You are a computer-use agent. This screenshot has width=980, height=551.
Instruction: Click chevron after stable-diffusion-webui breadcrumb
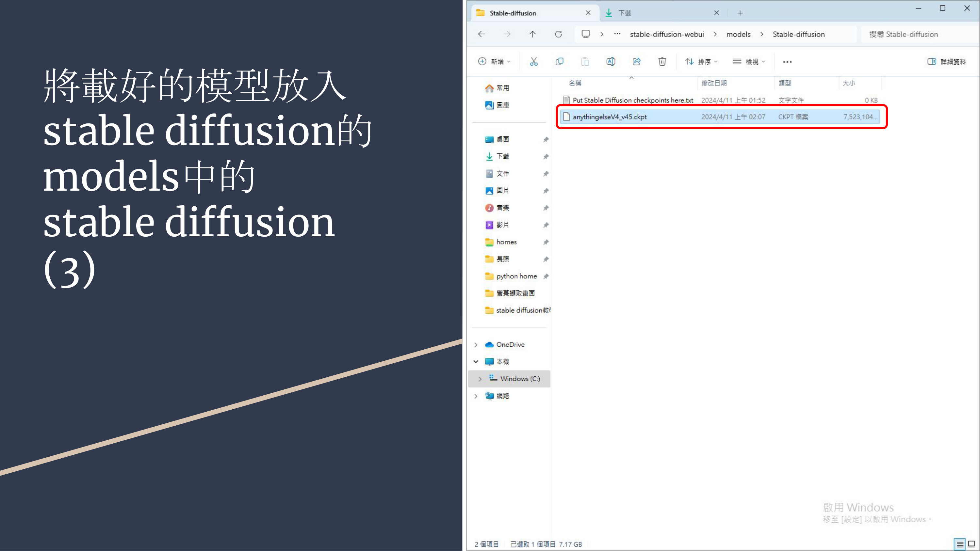point(715,34)
